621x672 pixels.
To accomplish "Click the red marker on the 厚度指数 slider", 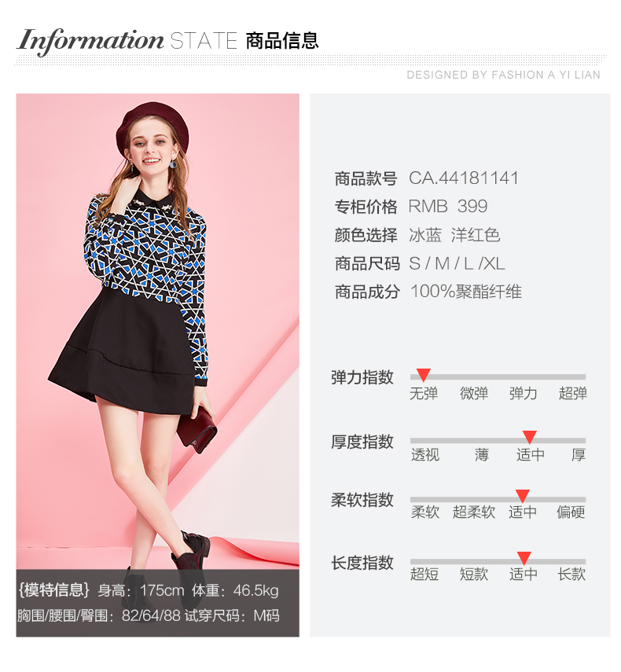I will tap(529, 437).
